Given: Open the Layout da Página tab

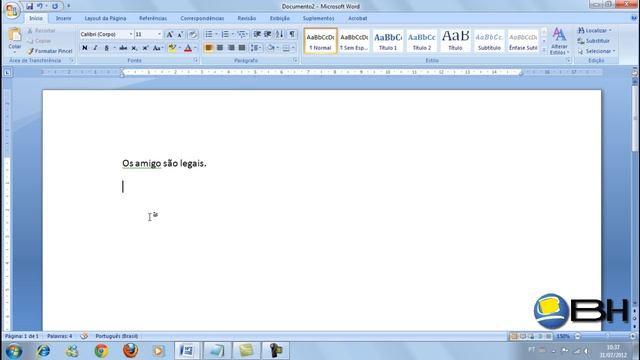Looking at the screenshot, I should pyautogui.click(x=105, y=18).
